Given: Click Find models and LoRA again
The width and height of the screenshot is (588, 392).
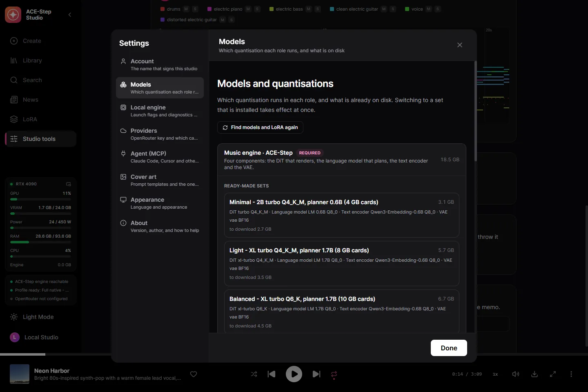Looking at the screenshot, I should 260,127.
